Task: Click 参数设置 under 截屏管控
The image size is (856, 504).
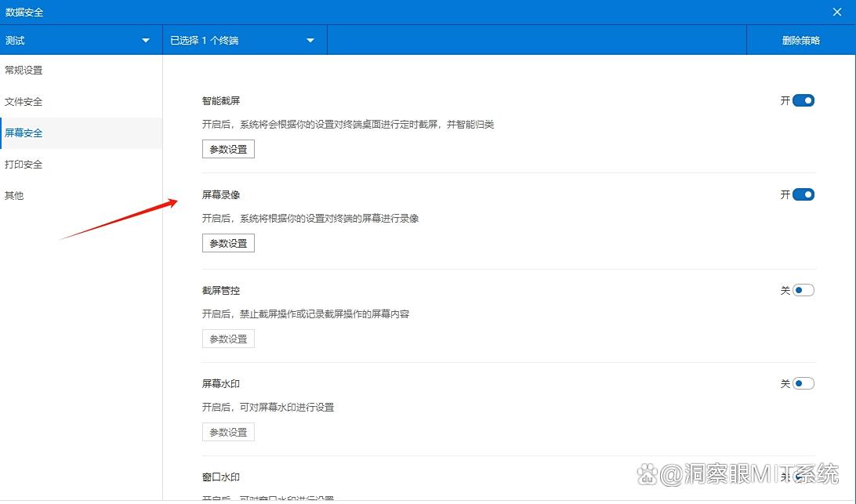Action: tap(228, 339)
